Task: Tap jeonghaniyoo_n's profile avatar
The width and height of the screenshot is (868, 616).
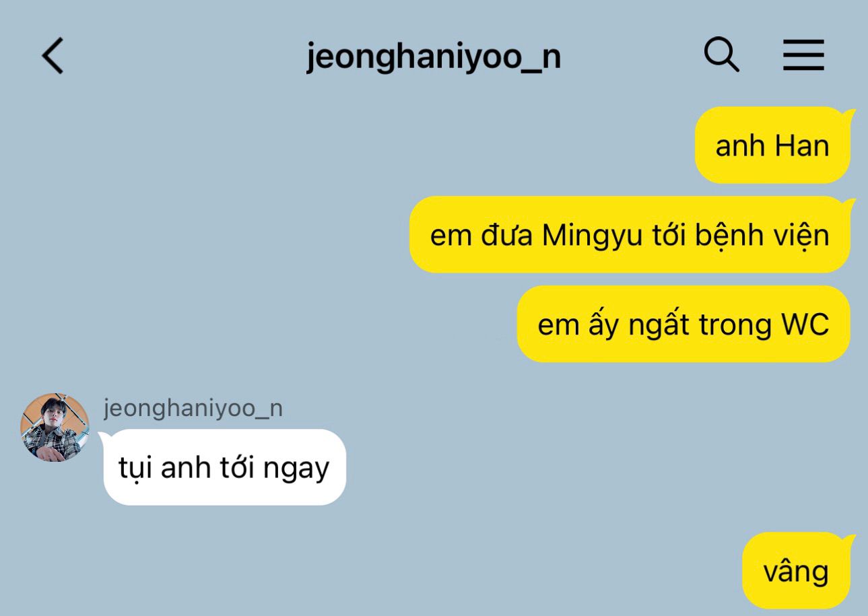Action: click(55, 427)
